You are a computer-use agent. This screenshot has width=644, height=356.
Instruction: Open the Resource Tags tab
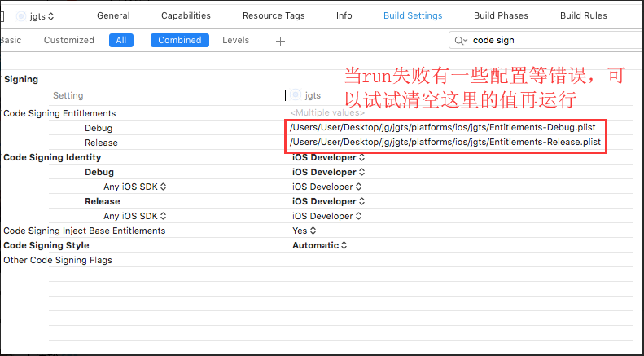coord(274,15)
